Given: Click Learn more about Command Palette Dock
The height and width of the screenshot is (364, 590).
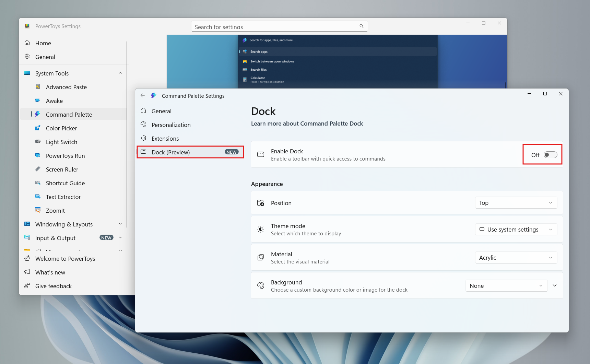Looking at the screenshot, I should click(x=307, y=124).
